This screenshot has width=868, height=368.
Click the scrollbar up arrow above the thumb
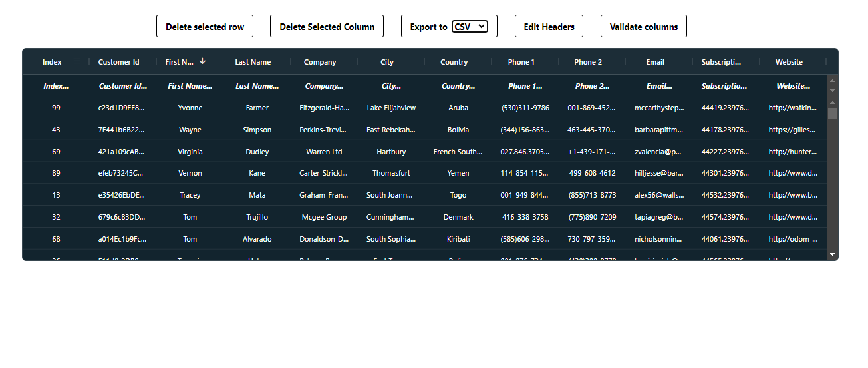(832, 102)
